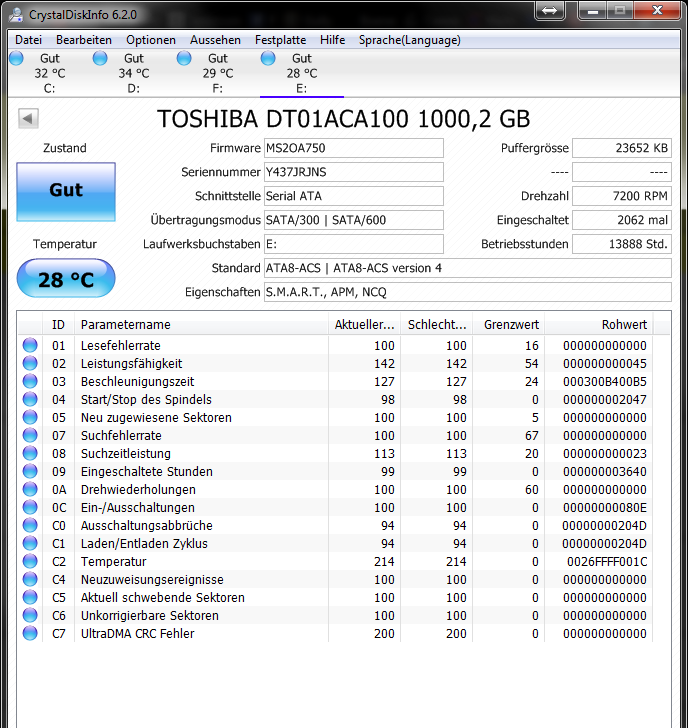
Task: Click status orb of Start/Stop des Spindels row
Action: pos(30,399)
